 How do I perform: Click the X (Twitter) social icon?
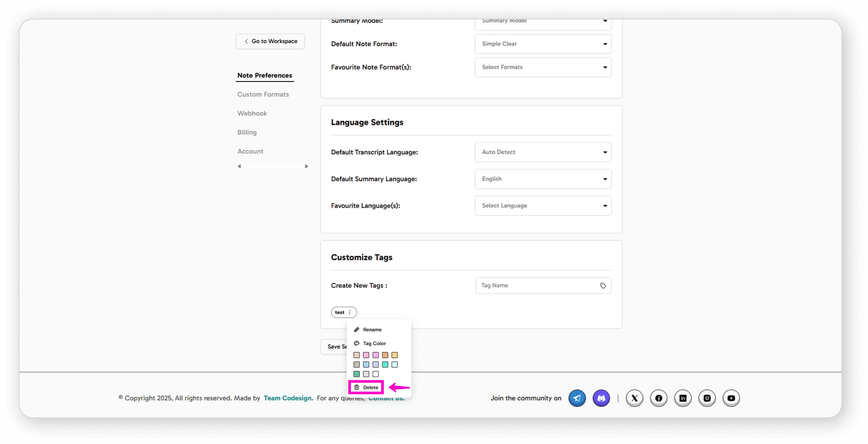[634, 398]
